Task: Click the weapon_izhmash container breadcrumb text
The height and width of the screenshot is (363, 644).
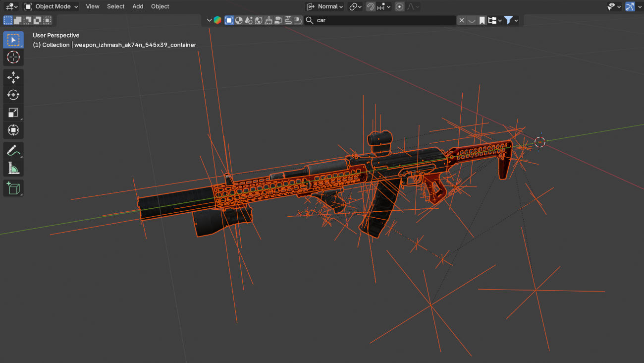Action: tap(135, 45)
